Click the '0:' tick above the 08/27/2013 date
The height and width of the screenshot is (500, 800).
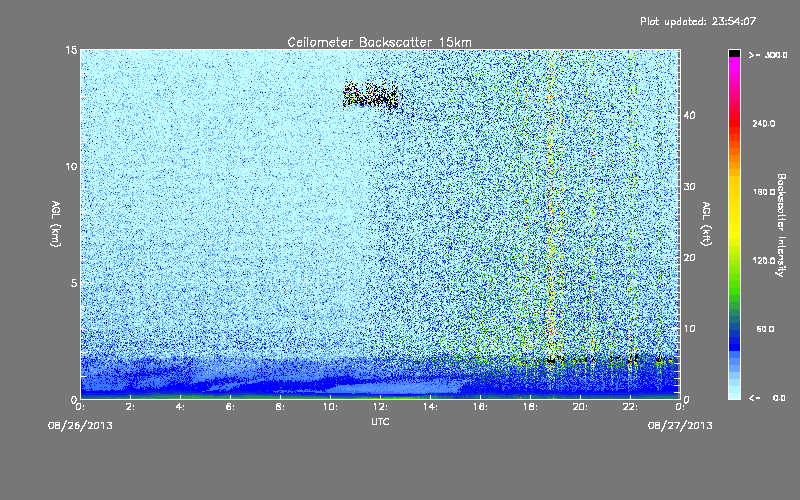pyautogui.click(x=680, y=407)
